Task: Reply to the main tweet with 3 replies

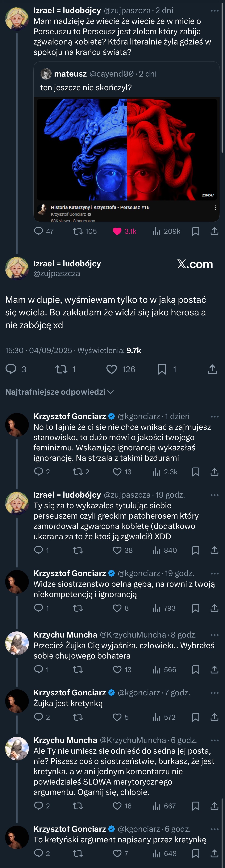Action: [x=11, y=369]
